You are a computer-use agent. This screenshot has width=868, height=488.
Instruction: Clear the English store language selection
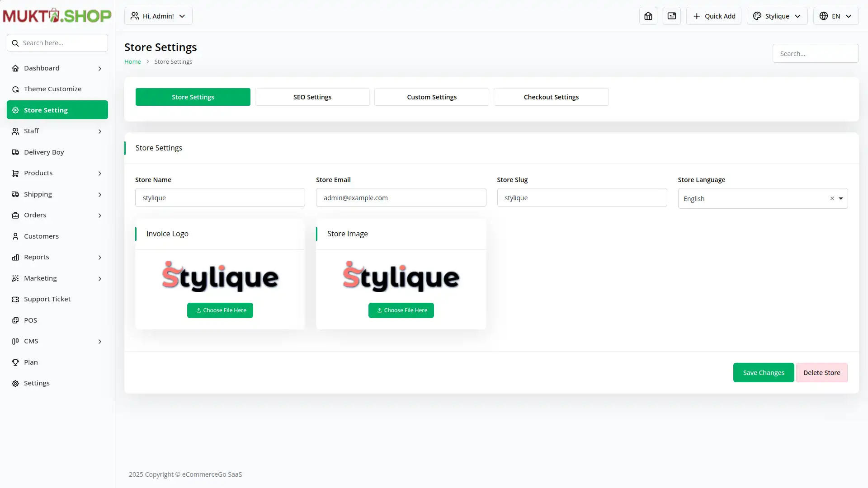coord(832,198)
